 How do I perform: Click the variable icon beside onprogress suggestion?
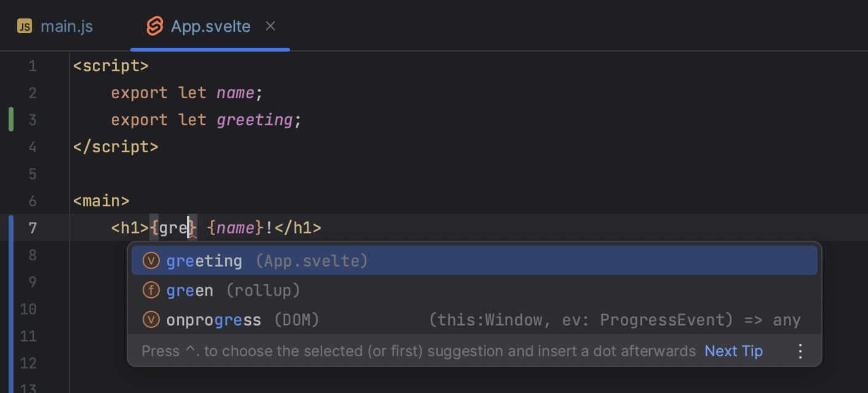(151, 319)
